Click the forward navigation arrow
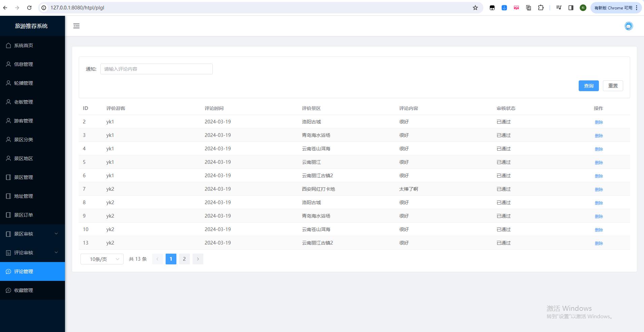Image resolution: width=644 pixels, height=332 pixels. (x=17, y=8)
